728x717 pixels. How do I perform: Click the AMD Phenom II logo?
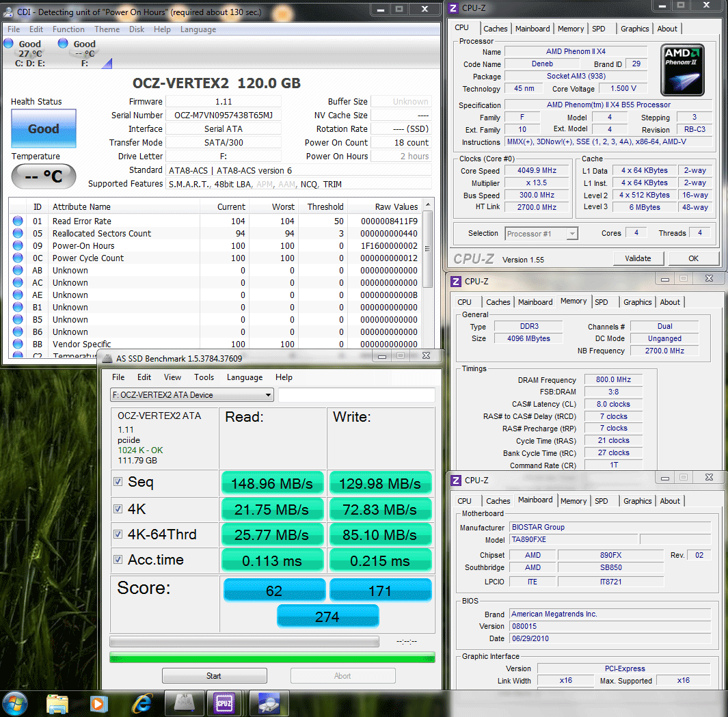[x=682, y=70]
